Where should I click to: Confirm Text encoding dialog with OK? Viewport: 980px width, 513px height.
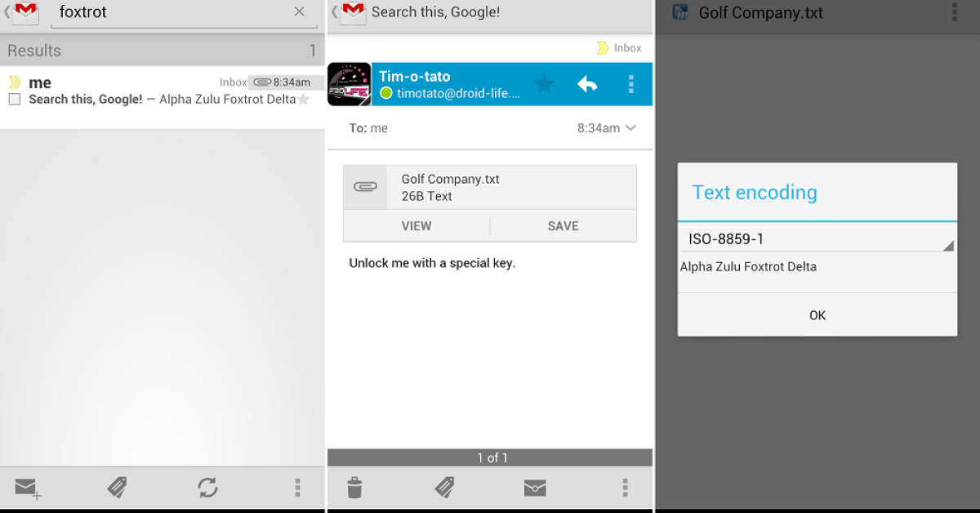817,315
